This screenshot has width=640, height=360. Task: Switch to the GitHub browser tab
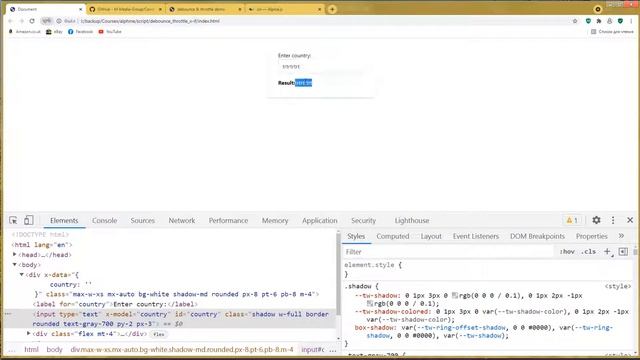125,9
